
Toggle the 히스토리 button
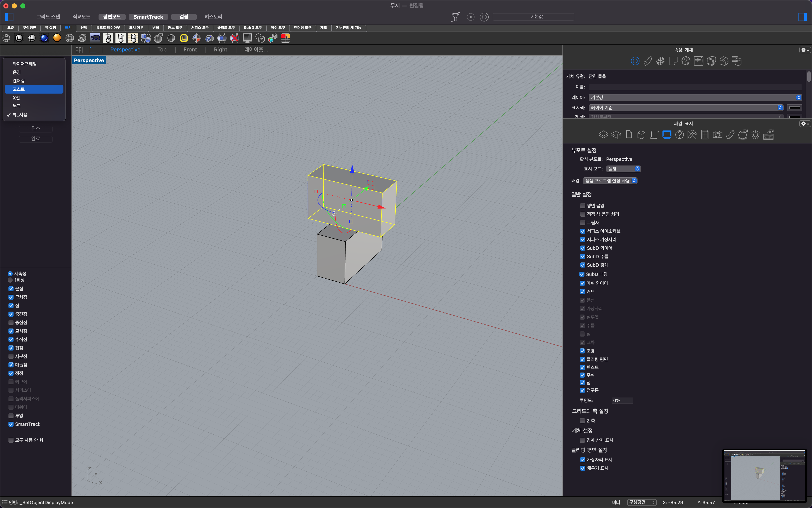(x=213, y=17)
